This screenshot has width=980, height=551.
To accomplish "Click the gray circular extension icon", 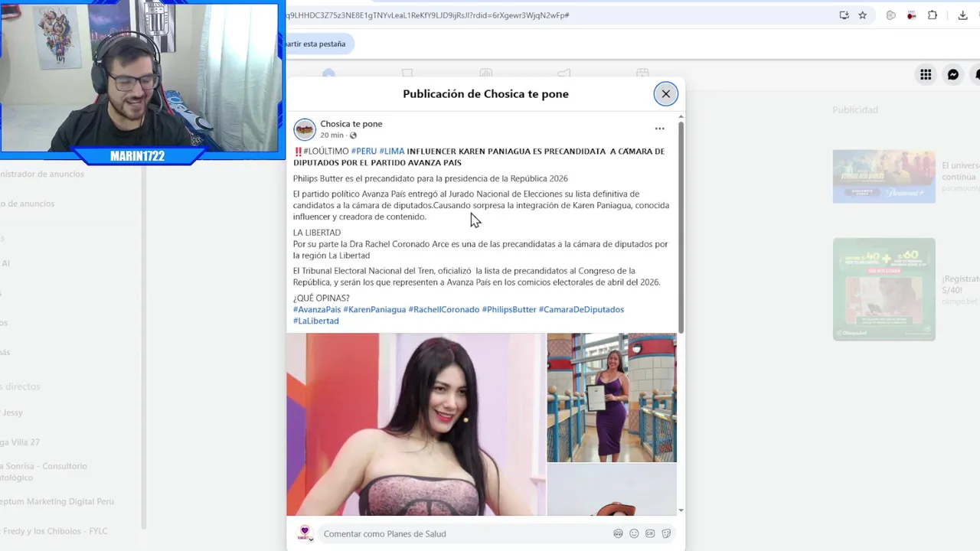I will click(890, 15).
